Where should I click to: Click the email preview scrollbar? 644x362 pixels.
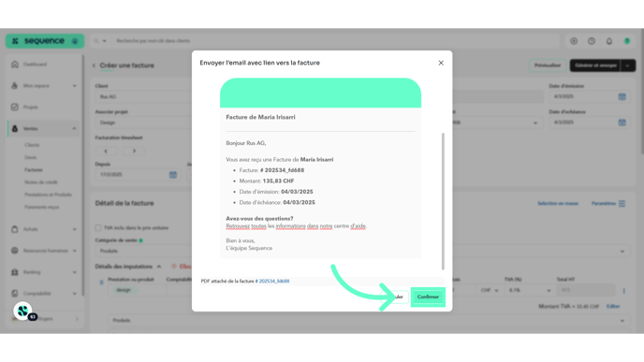coord(443,201)
